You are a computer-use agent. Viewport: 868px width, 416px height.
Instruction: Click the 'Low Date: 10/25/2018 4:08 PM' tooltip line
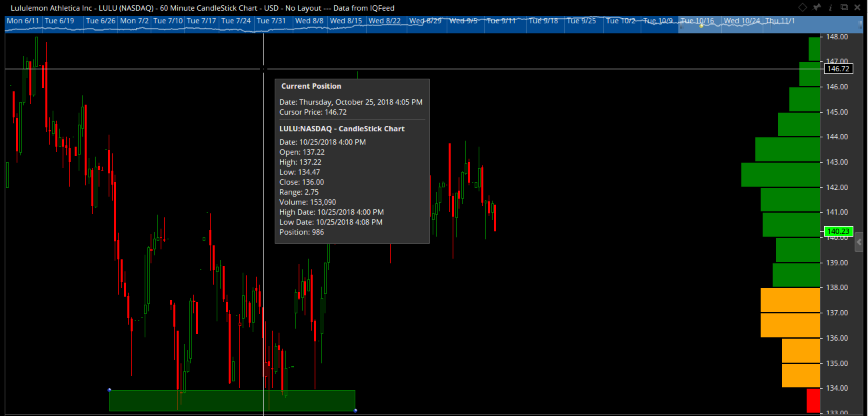[331, 222]
